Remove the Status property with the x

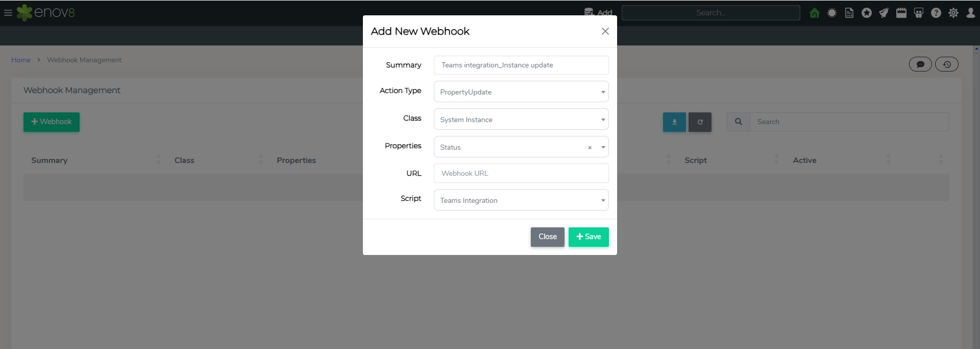click(590, 147)
